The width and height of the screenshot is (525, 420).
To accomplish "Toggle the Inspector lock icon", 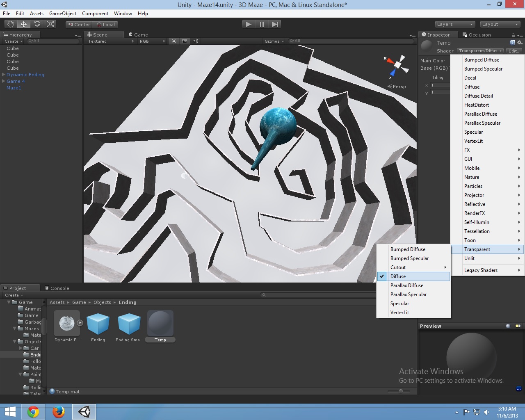I will click(513, 35).
